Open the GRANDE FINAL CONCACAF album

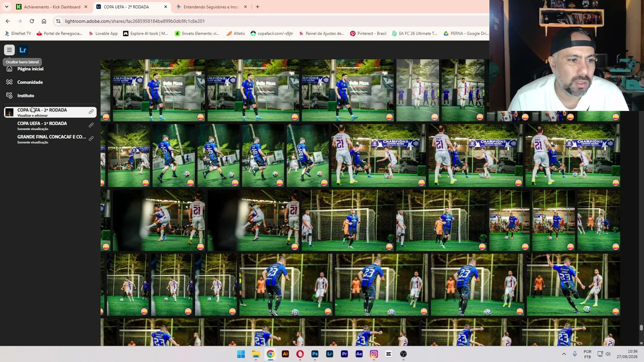click(x=50, y=139)
